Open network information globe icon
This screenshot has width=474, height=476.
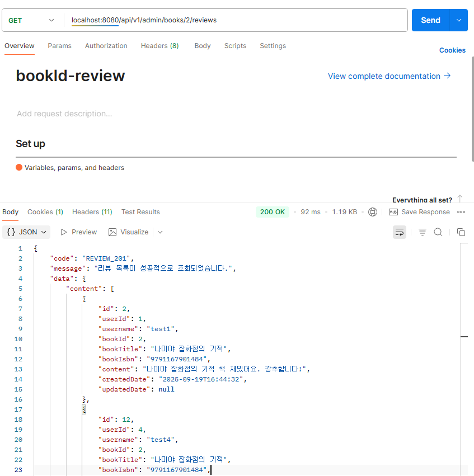click(373, 212)
